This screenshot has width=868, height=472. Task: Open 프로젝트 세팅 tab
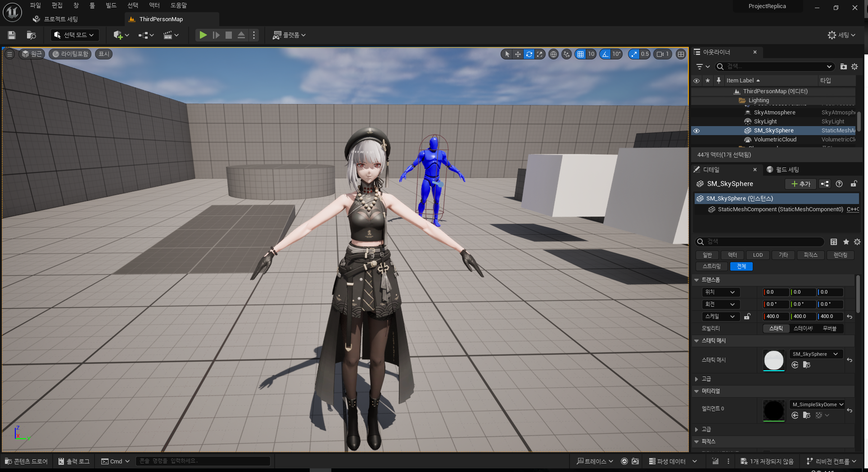pos(56,19)
